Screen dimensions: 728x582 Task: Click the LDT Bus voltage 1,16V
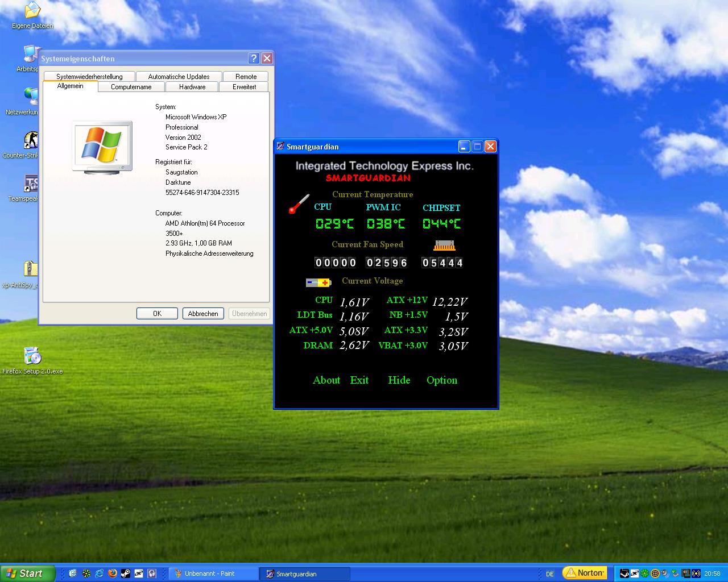354,317
